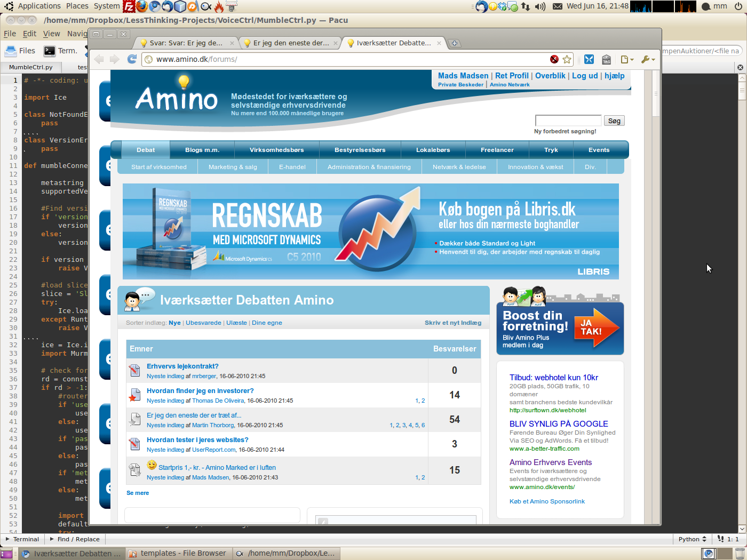
Task: Switch to 'Er jeg den eneste der...' tab
Action: click(x=290, y=43)
